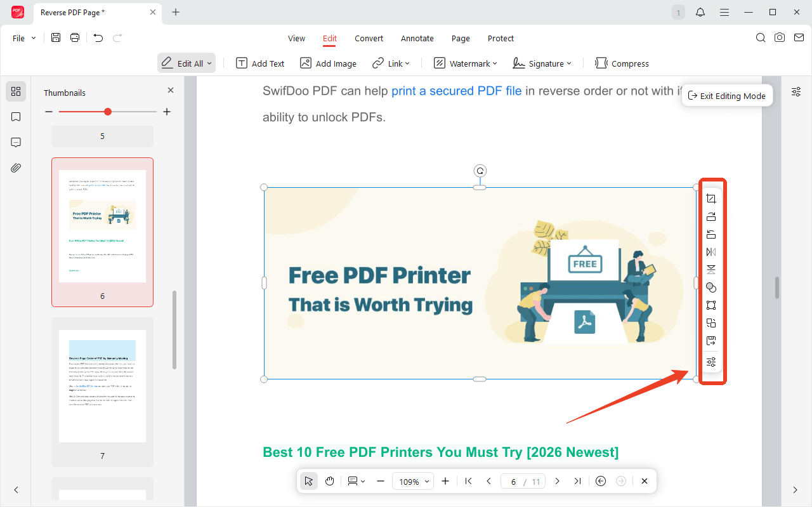Open the Bookmarks panel icon
Screen dimensions: 812x507
point(16,117)
